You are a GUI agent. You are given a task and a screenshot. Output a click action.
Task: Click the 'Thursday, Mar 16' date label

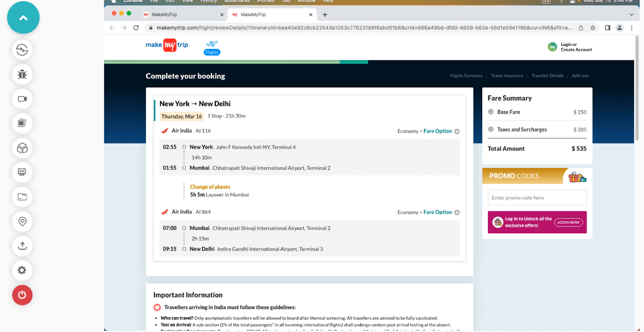pyautogui.click(x=182, y=116)
